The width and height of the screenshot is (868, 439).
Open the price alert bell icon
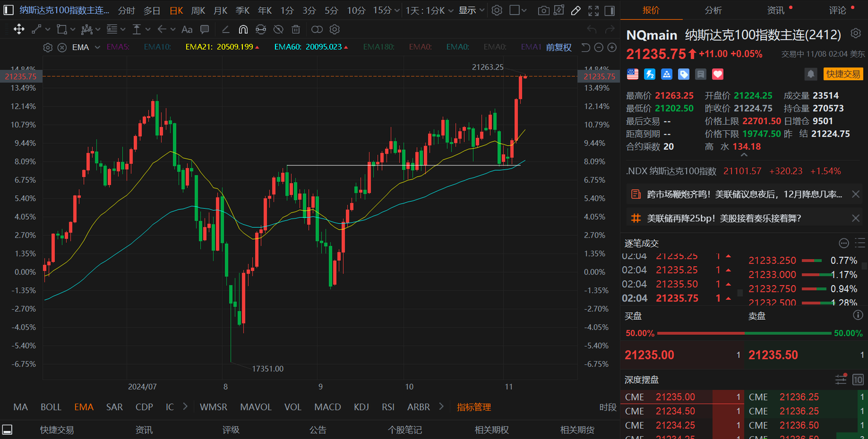point(811,74)
